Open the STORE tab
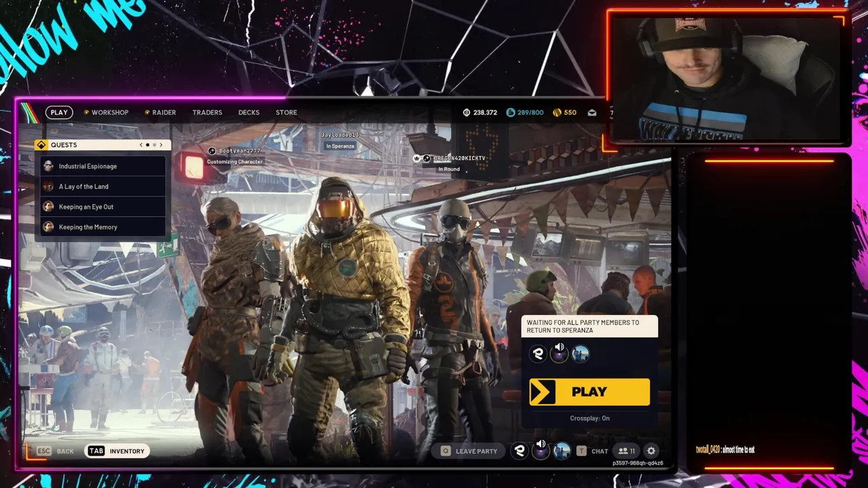Viewport: 868px width, 488px height. (286, 113)
